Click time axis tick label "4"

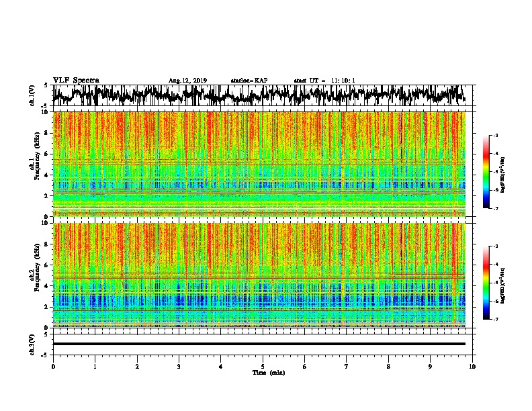(x=221, y=367)
